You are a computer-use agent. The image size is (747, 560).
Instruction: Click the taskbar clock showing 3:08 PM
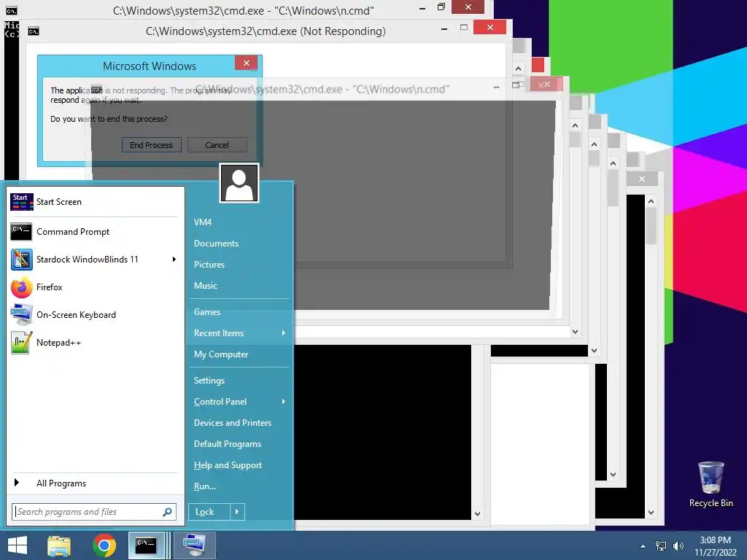pos(715,546)
